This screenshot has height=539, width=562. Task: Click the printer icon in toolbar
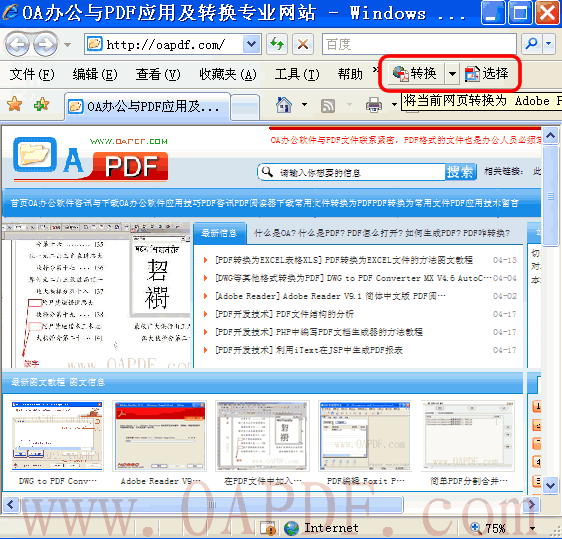tap(373, 105)
